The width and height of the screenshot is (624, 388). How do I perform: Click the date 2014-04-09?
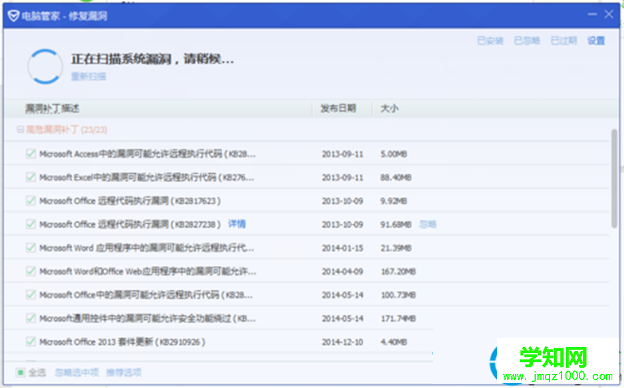[342, 271]
